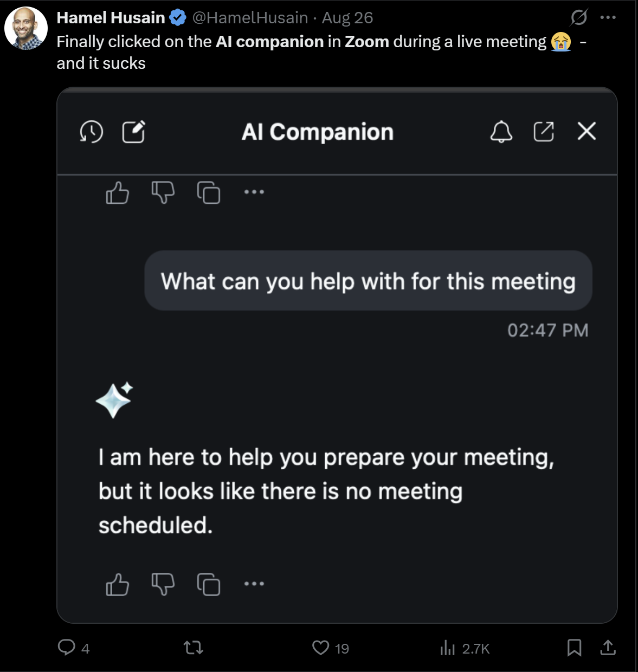The width and height of the screenshot is (638, 672).
Task: Like the tweet with 19 likes
Action: pyautogui.click(x=321, y=648)
